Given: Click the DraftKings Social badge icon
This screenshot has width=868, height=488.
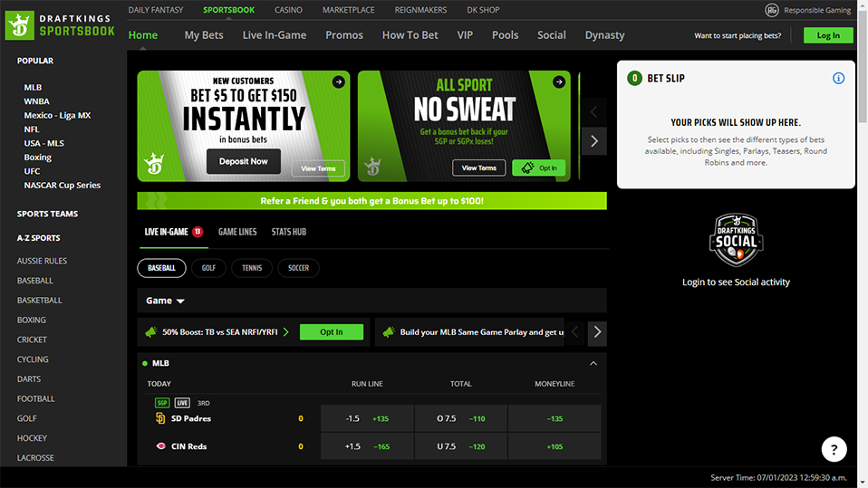Looking at the screenshot, I should [x=736, y=240].
